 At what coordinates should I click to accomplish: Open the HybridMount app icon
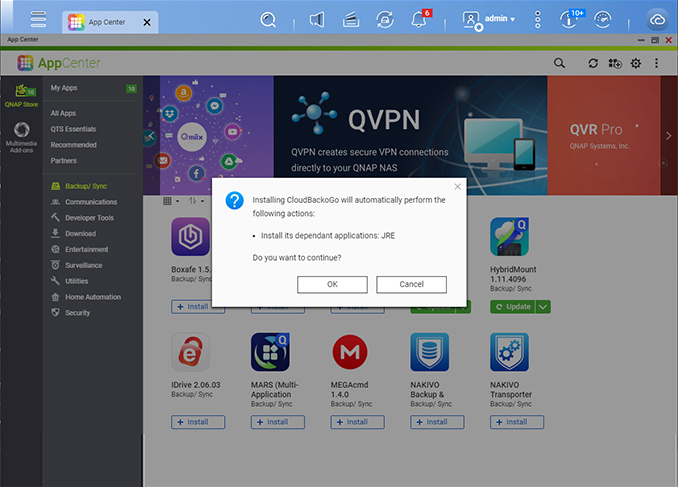click(x=509, y=237)
